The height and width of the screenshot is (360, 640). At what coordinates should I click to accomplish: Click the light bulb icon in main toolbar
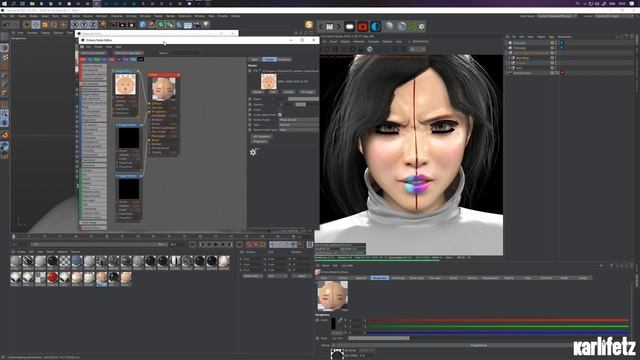click(x=206, y=24)
